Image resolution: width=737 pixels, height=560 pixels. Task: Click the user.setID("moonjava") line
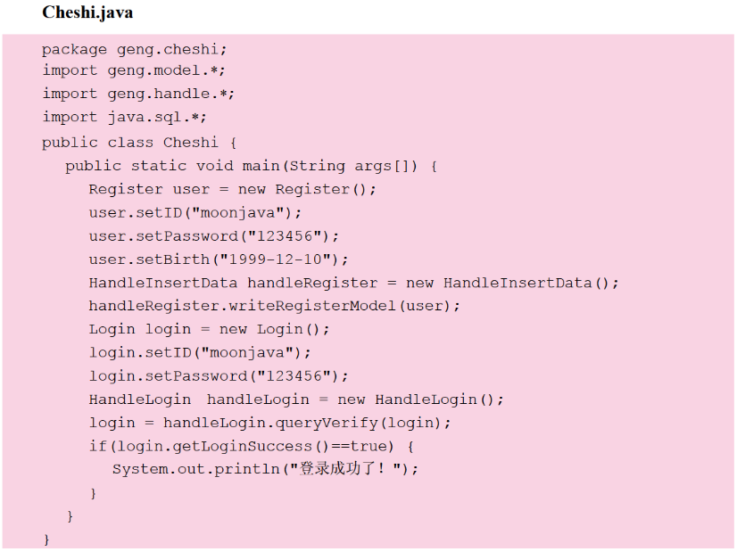(195, 212)
